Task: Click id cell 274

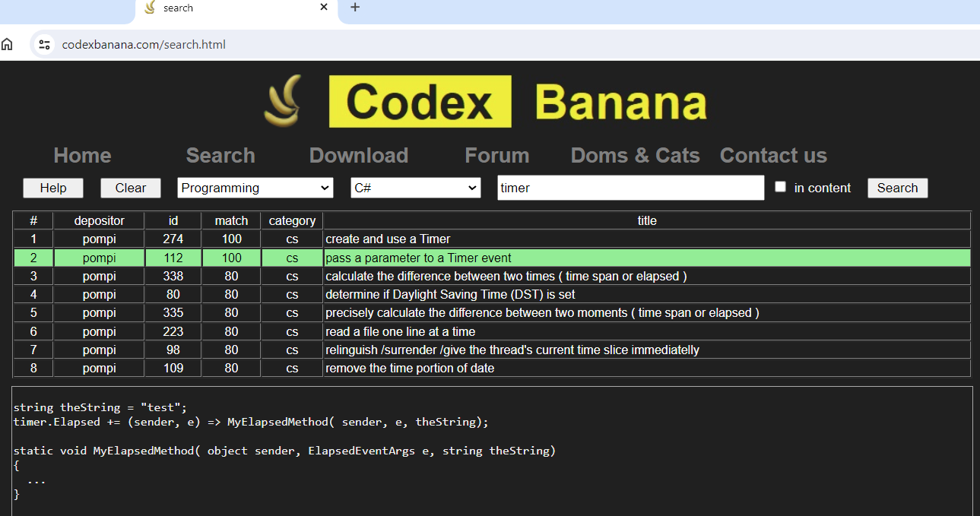Action: (x=173, y=239)
